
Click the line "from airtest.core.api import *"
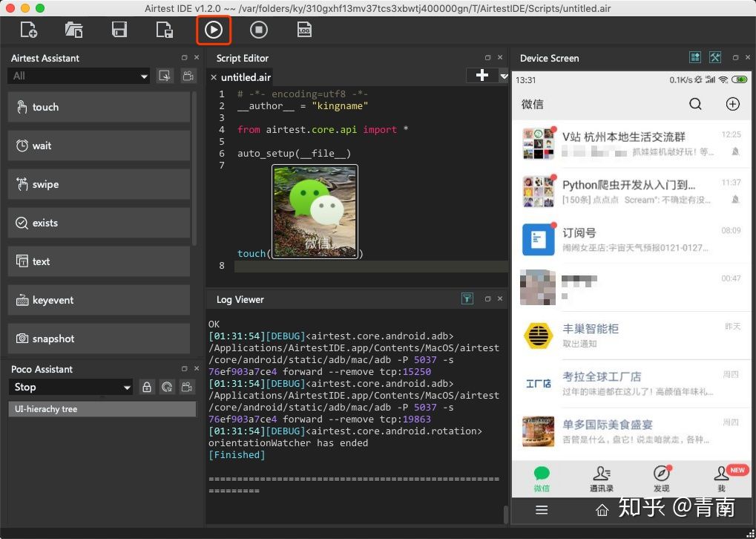[x=323, y=130]
